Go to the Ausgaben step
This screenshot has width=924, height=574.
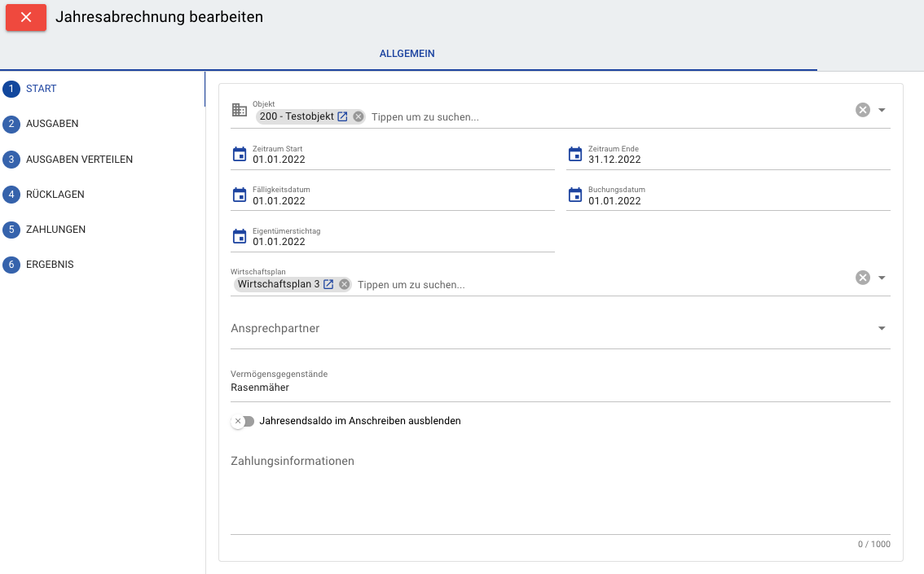(x=52, y=124)
